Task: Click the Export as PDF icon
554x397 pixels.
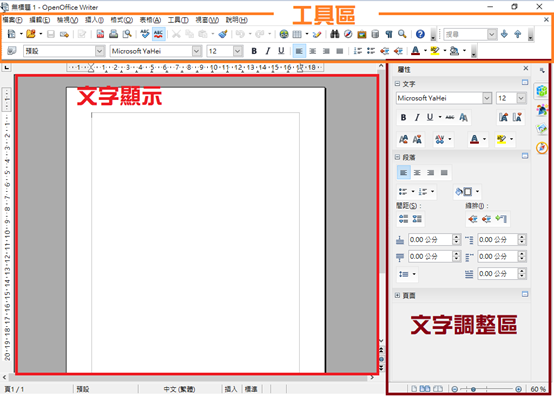Action: point(100,34)
